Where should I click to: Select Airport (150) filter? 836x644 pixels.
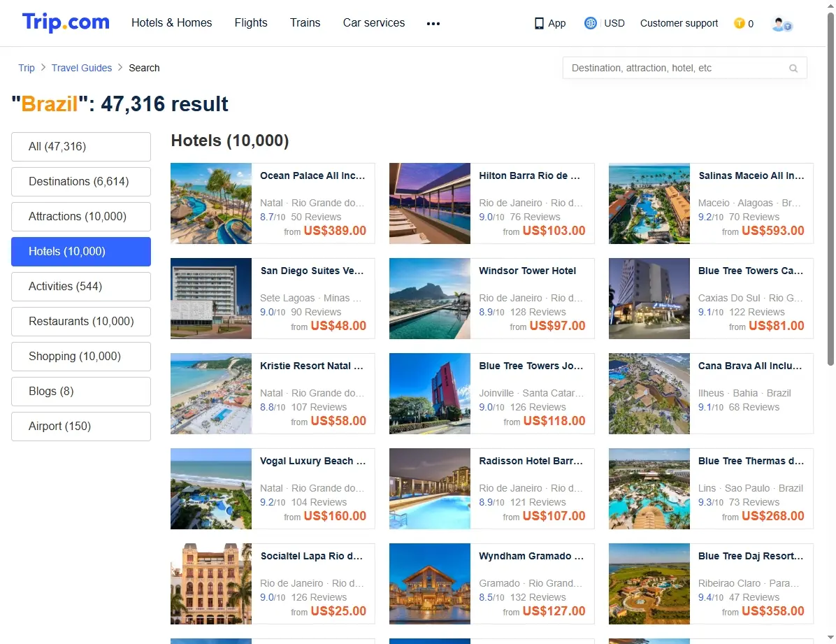[x=81, y=427]
